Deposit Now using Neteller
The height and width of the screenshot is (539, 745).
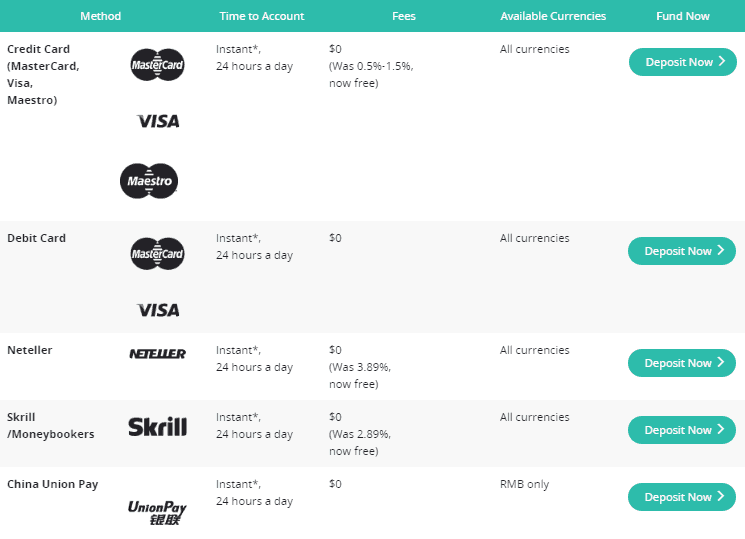[682, 363]
